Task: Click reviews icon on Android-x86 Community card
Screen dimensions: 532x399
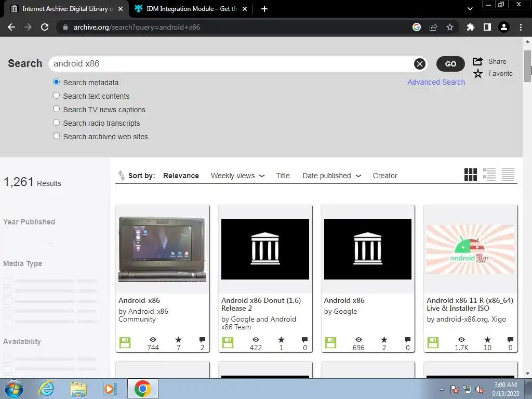Action: pos(202,340)
